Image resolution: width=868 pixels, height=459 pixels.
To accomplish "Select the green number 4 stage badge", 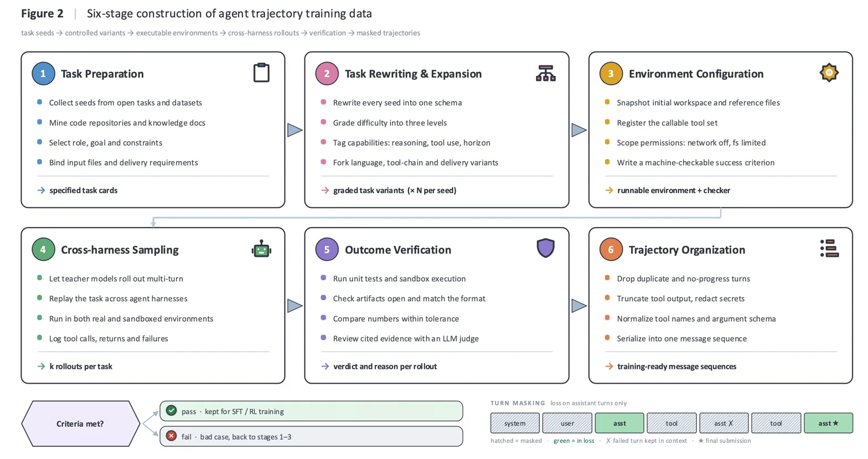I will point(43,250).
